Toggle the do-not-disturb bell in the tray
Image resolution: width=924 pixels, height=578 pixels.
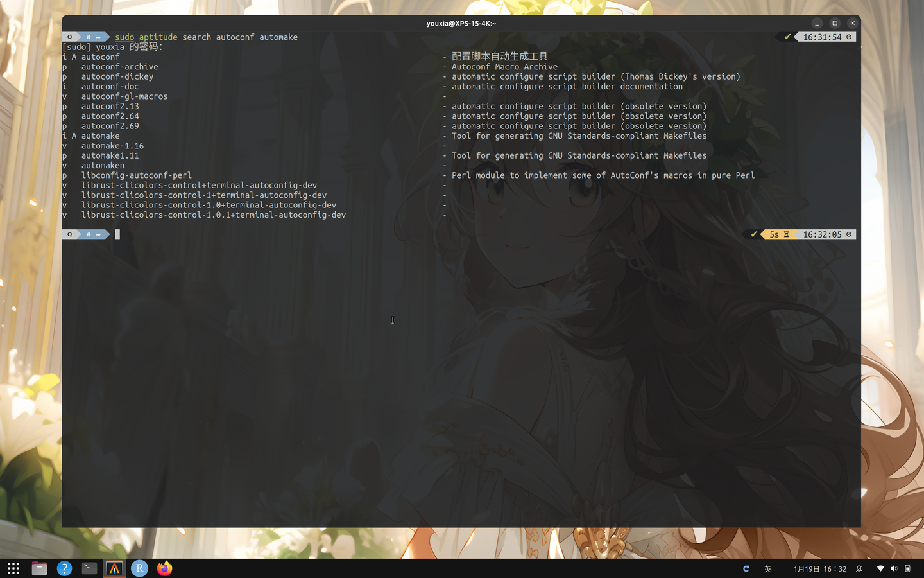click(x=860, y=569)
